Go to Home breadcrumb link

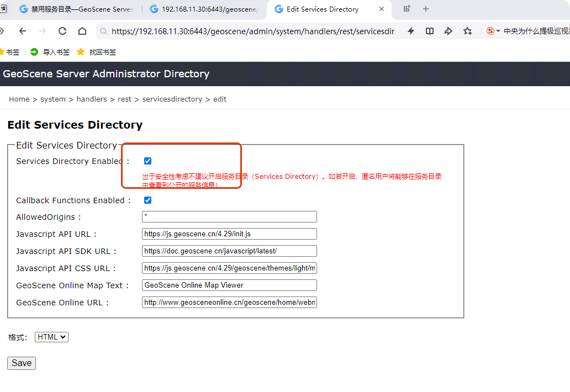click(19, 99)
